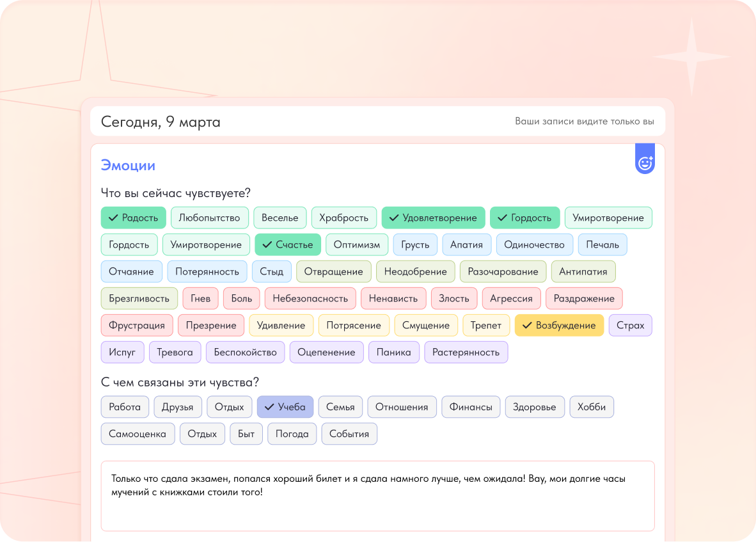The height and width of the screenshot is (542, 756).
Task: Uncheck the "Учеба" topic chip
Action: click(285, 407)
